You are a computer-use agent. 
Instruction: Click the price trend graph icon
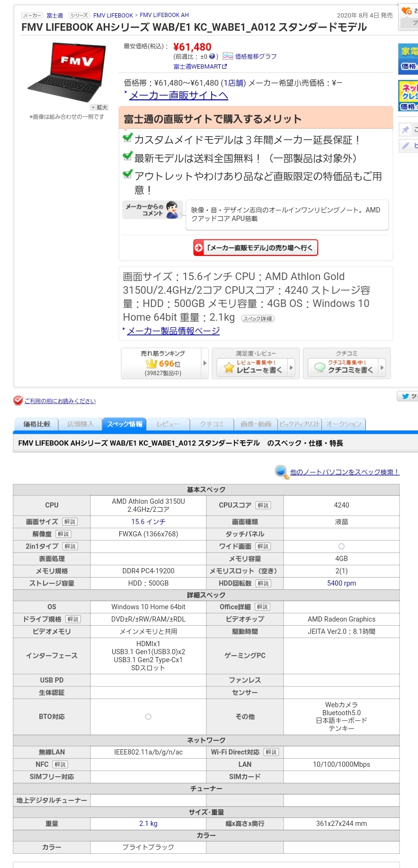pyautogui.click(x=228, y=56)
